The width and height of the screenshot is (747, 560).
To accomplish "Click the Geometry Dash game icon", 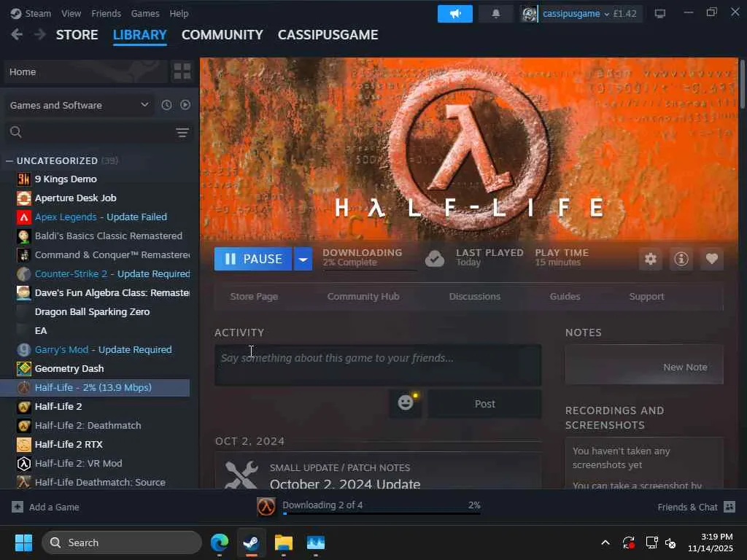I will (24, 368).
